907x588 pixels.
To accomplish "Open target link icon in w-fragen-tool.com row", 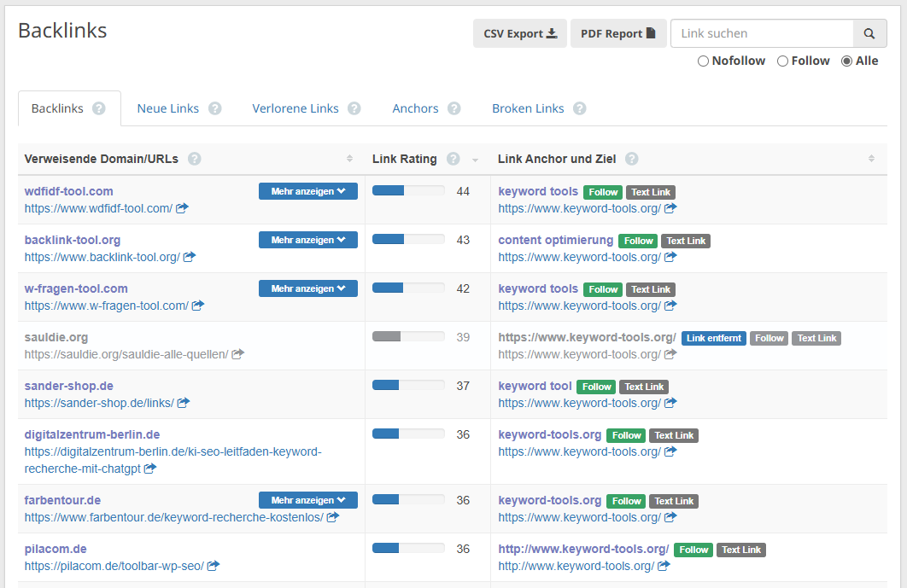I will coord(670,306).
